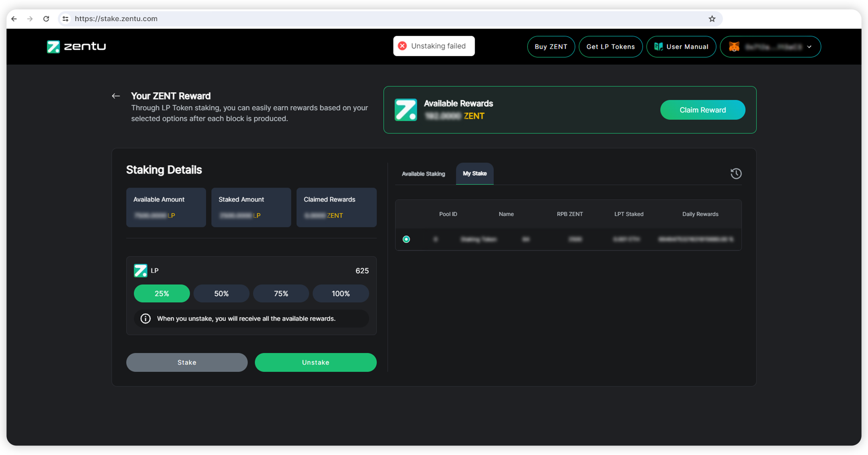This screenshot has width=868, height=455.
Task: Switch to Available Staking tab
Action: pos(423,174)
